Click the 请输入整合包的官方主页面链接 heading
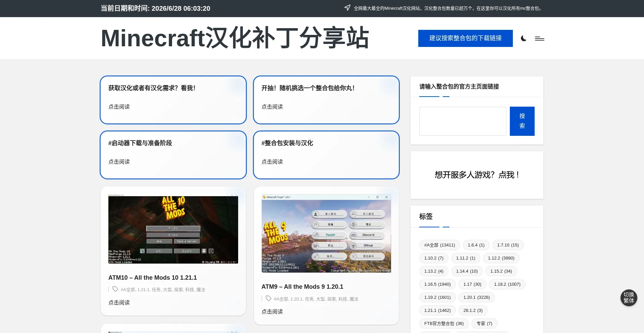The image size is (644, 333). pos(459,87)
